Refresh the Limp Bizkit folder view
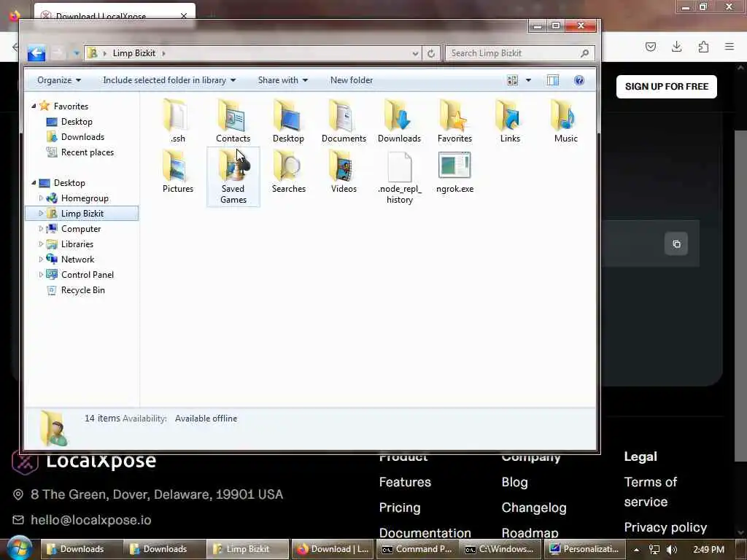 [x=430, y=53]
